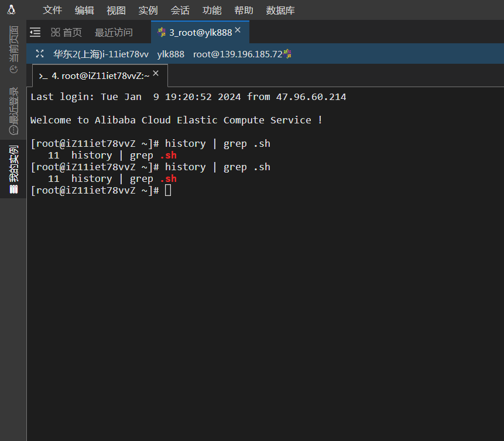Open the 我的实例 sidebar panel

tap(13, 169)
